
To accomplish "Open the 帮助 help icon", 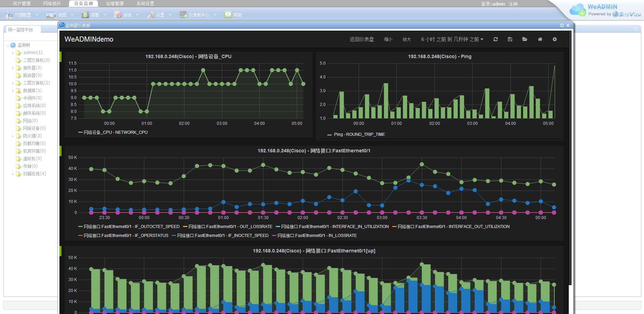I will (x=228, y=14).
